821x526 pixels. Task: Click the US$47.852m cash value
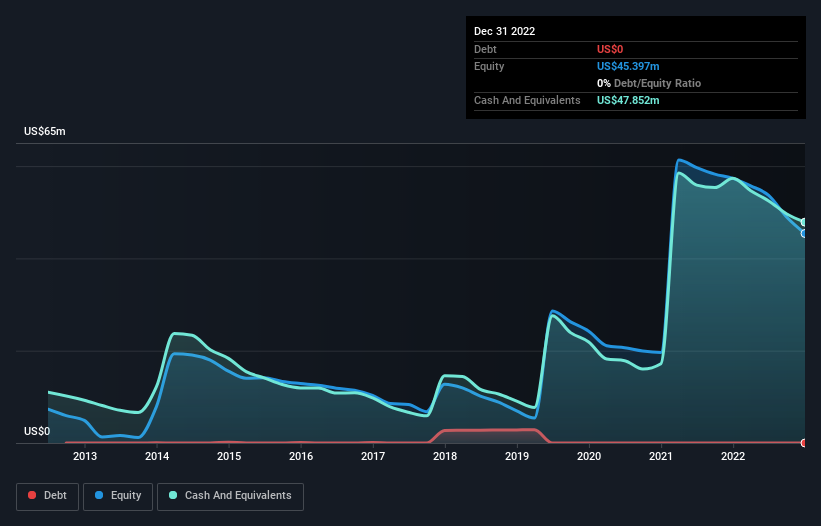pyautogui.click(x=628, y=100)
